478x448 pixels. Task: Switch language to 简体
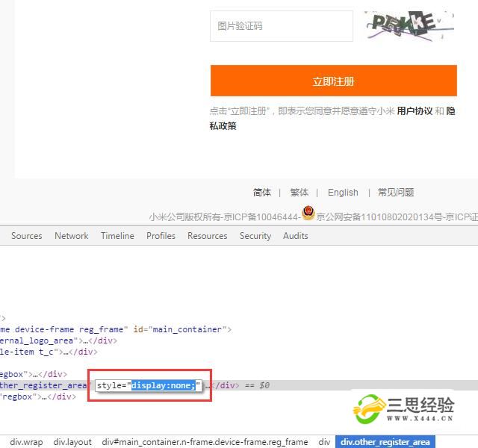(262, 192)
